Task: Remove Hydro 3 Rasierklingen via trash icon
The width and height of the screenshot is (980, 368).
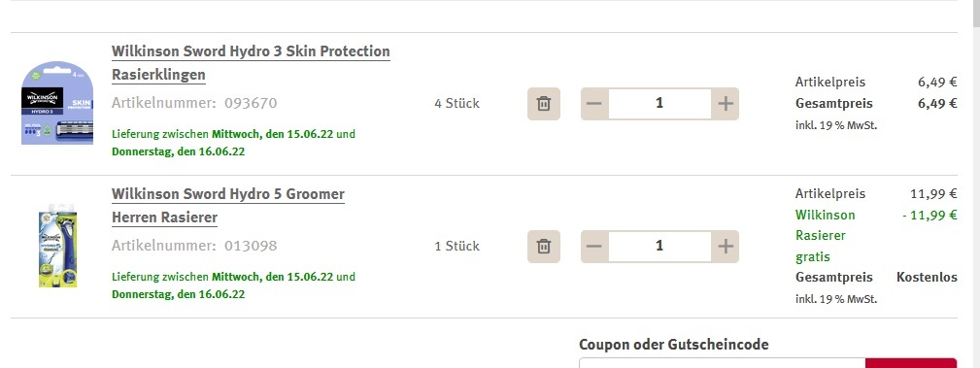Action: (544, 104)
